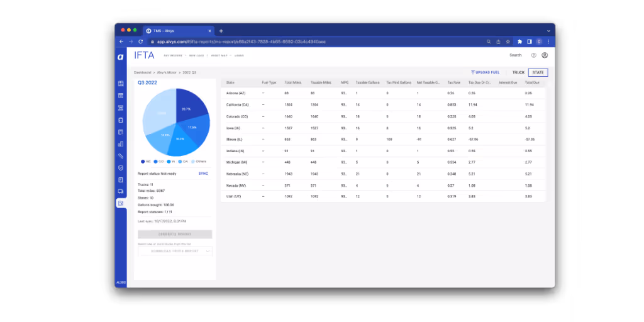Click the Loads shortcut
The height and width of the screenshot is (322, 644).
[239, 55]
